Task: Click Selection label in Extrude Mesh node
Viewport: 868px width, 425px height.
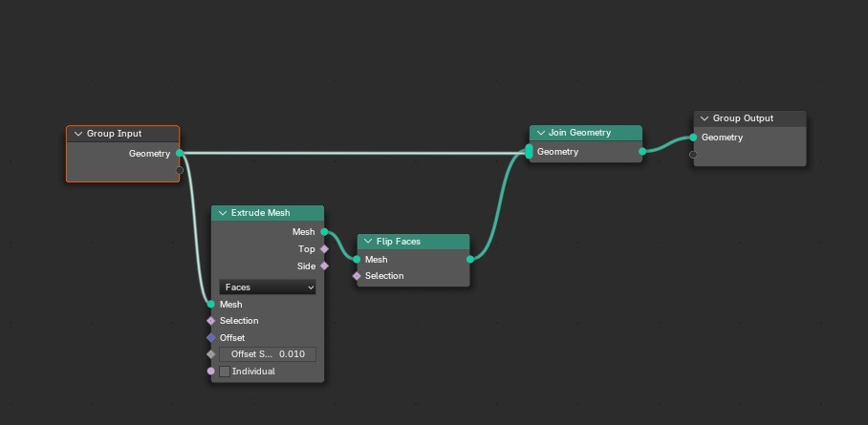Action: tap(239, 321)
